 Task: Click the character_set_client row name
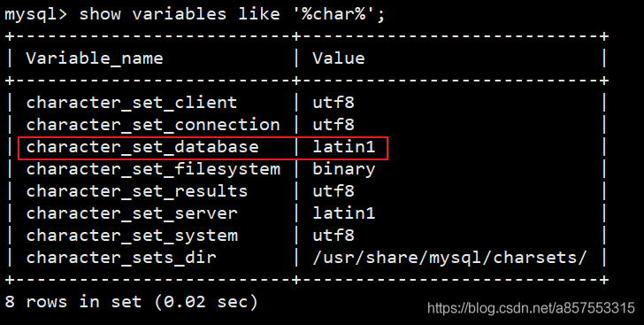click(132, 103)
